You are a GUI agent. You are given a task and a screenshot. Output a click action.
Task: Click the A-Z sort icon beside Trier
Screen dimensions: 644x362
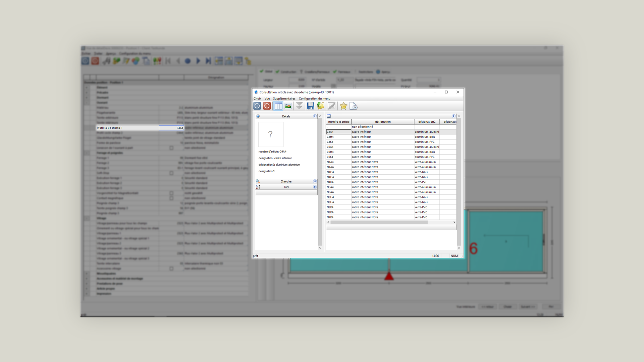(x=258, y=187)
